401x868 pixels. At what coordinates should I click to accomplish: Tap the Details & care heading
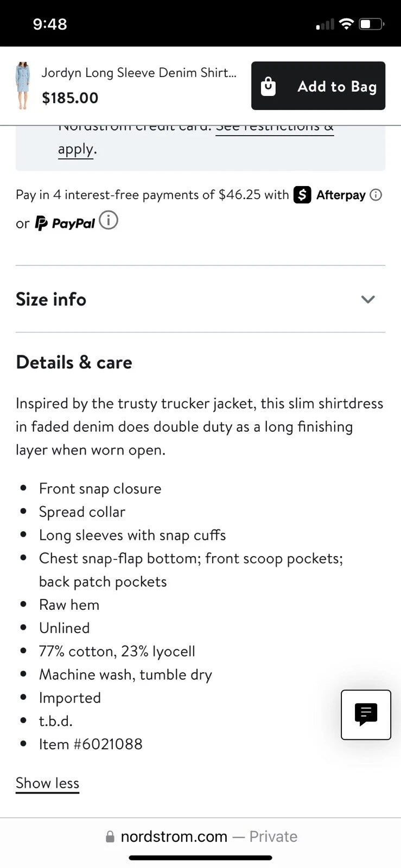coord(74,362)
